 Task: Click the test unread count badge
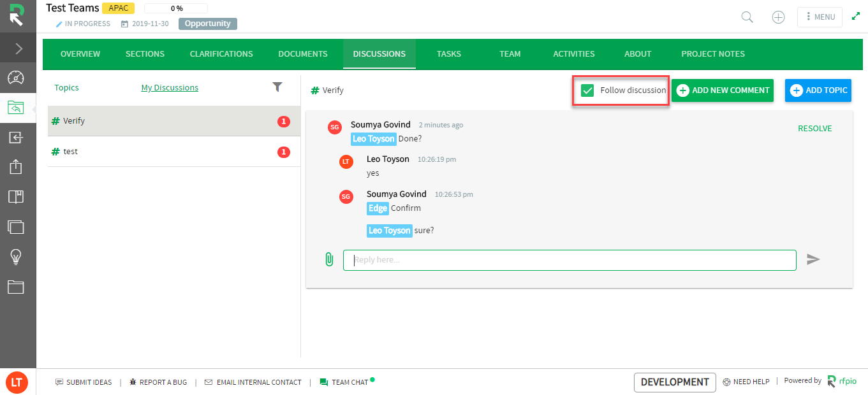click(284, 152)
